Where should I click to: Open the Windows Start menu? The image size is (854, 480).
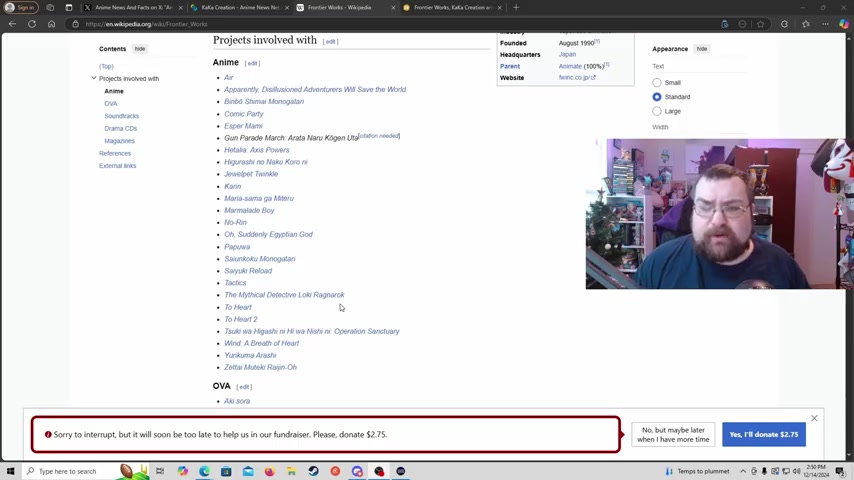[x=10, y=471]
